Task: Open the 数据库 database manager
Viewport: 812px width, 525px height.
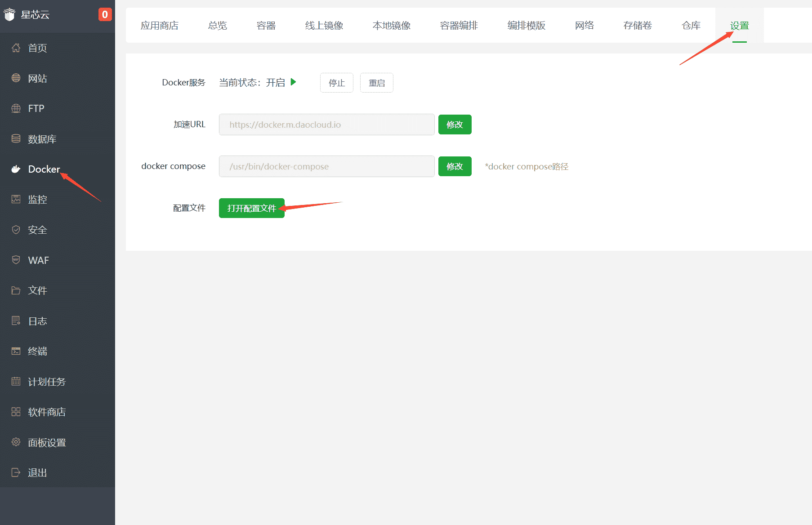Action: point(42,139)
